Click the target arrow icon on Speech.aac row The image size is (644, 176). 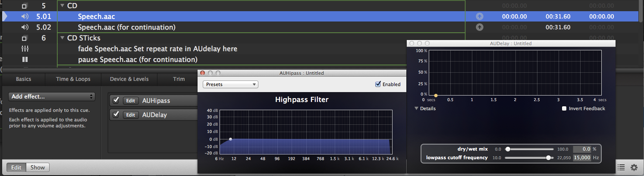coord(479,16)
